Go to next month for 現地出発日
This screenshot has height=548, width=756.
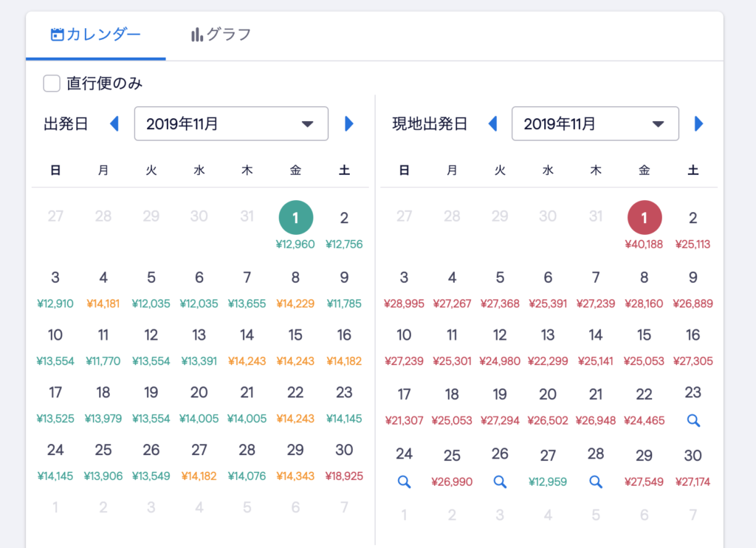pos(698,124)
